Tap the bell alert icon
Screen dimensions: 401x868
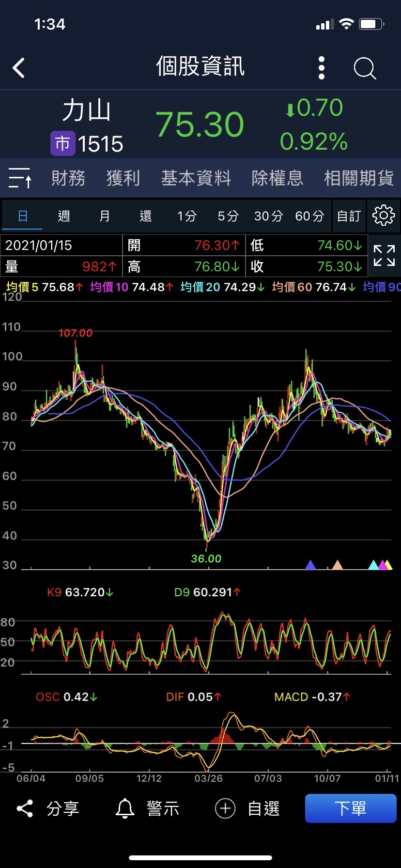point(125,808)
